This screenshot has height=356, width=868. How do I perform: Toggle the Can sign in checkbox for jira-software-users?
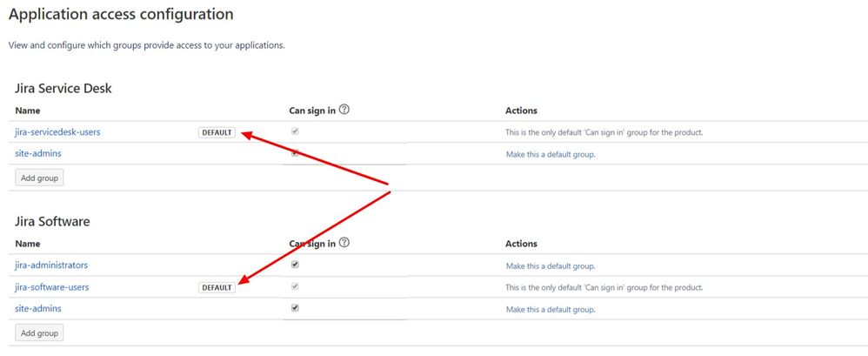pyautogui.click(x=295, y=286)
